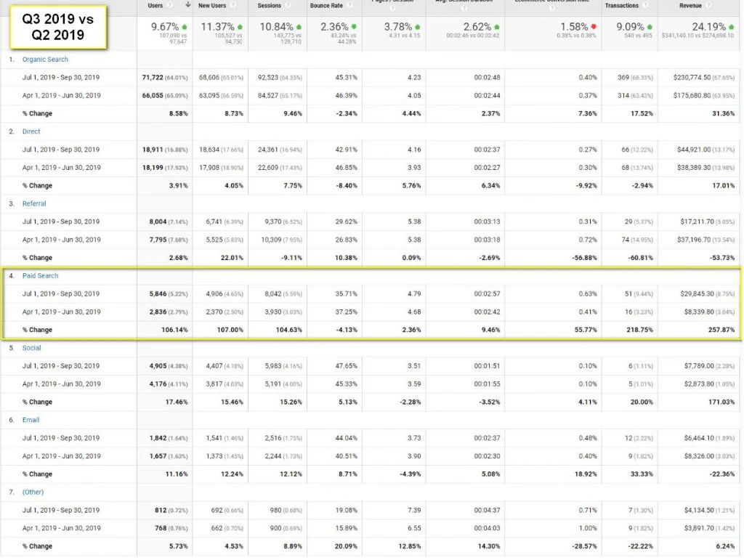Click Social revenue change 171.03%
This screenshot has width=744, height=560.
pos(721,402)
